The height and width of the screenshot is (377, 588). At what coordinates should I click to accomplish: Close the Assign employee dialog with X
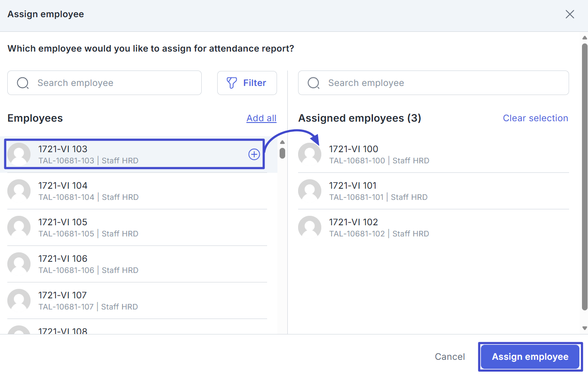pyautogui.click(x=570, y=14)
